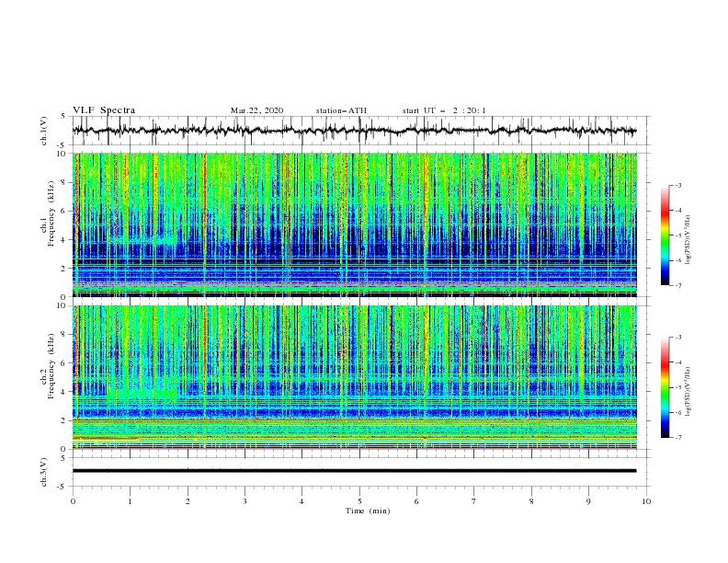Screen dimensions: 728x563
Task: Click the ch.2 spectrogram panel
Action: 354,377
